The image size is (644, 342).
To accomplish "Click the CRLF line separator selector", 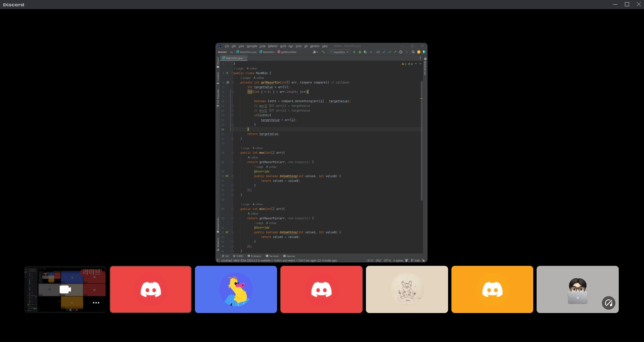I will tap(378, 260).
